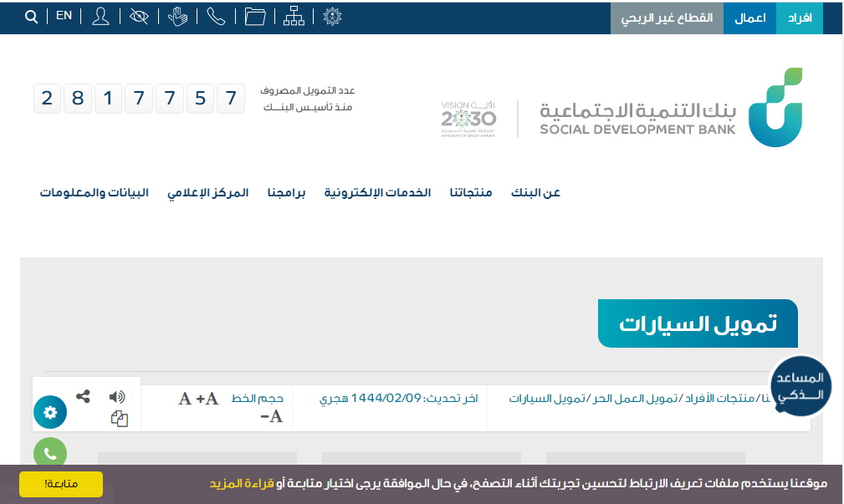Image resolution: width=844 pixels, height=504 pixels.
Task: Increase font size with +A
Action: click(207, 399)
